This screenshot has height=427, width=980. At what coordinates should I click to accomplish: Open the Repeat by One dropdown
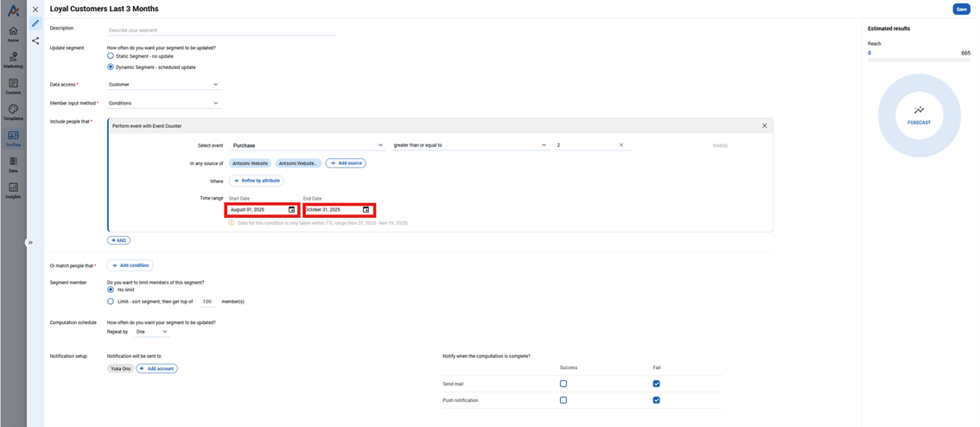[152, 332]
